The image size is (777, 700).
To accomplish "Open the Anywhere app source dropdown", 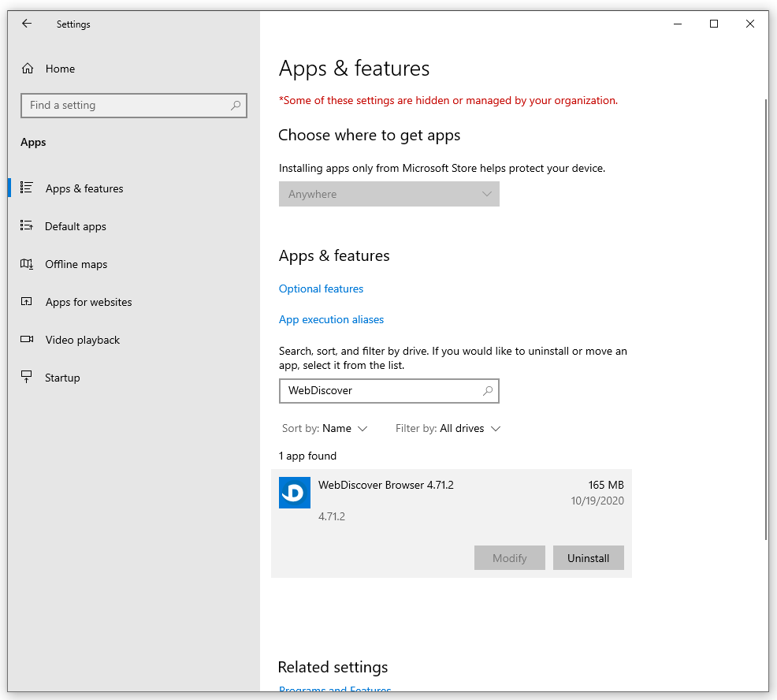I will click(389, 194).
